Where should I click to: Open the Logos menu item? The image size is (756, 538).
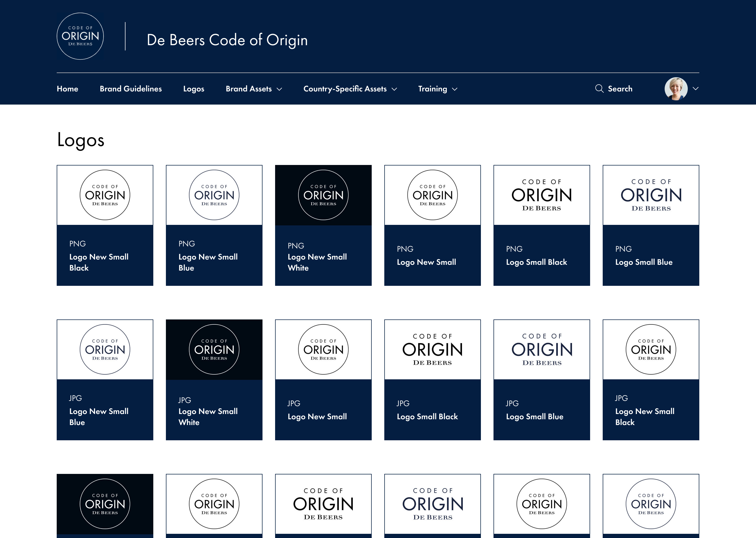[x=194, y=89]
